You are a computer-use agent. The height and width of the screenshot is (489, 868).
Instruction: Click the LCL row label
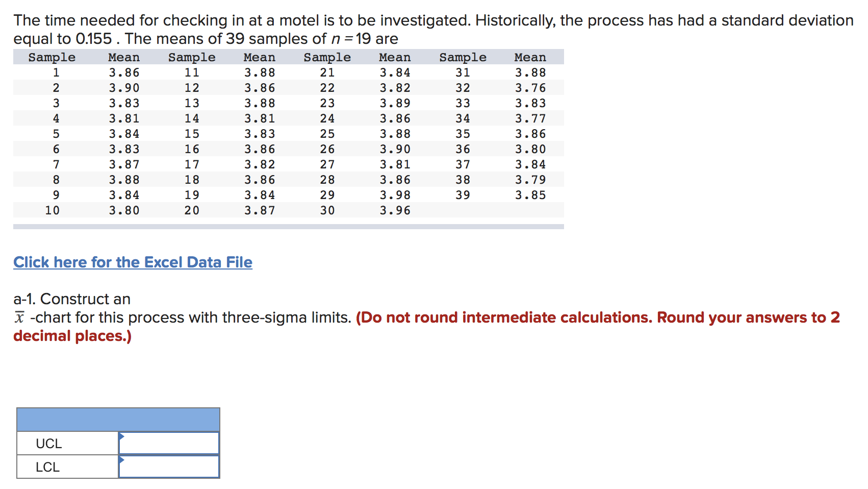[x=47, y=466]
